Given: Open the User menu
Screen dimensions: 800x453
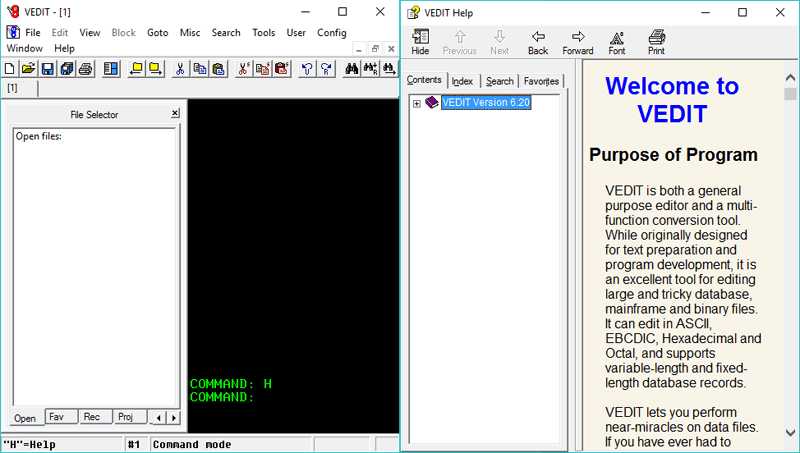Looking at the screenshot, I should click(296, 33).
